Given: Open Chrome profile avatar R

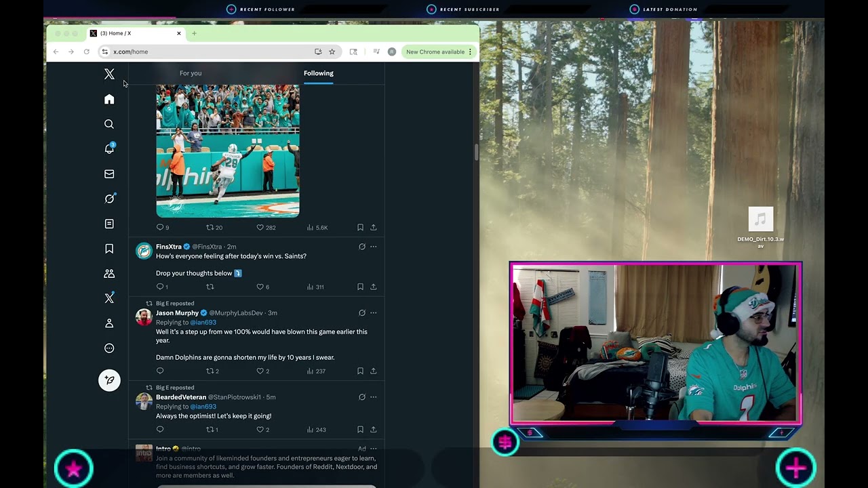Looking at the screenshot, I should [x=392, y=52].
